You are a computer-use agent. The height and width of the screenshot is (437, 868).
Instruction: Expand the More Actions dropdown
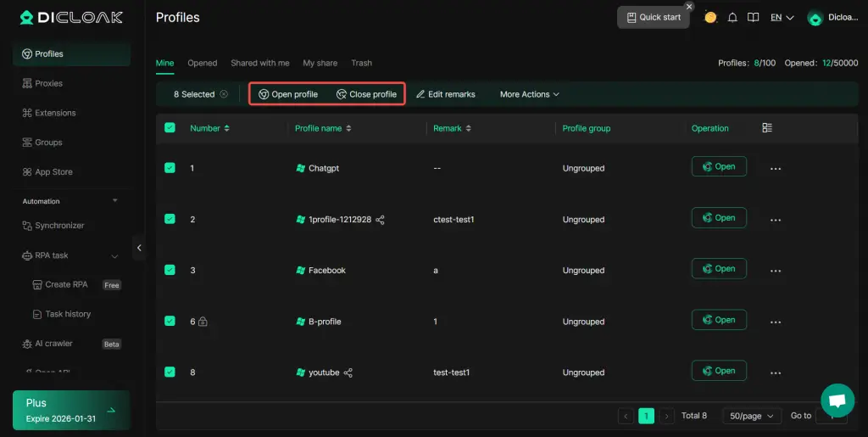[x=529, y=94]
